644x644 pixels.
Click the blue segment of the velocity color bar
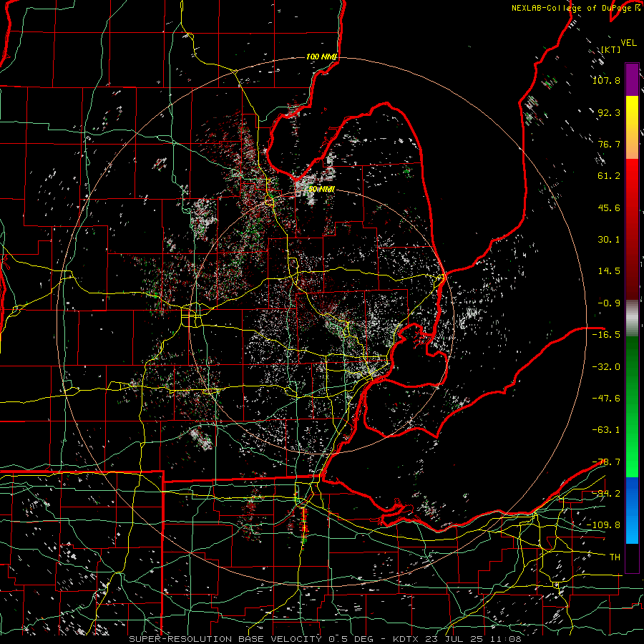(x=632, y=510)
